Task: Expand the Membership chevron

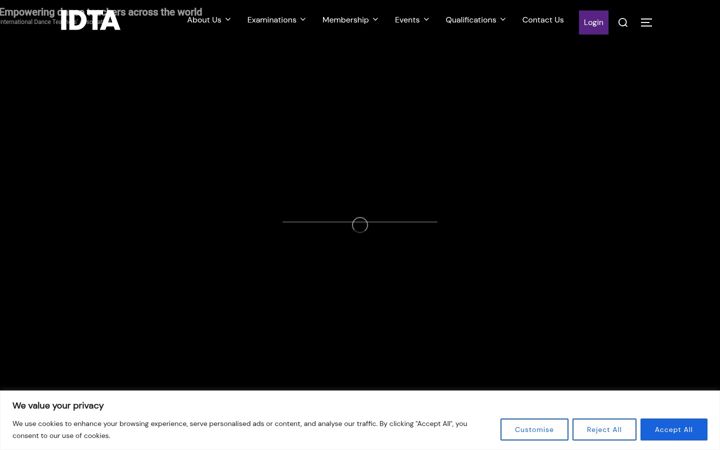Action: tap(375, 19)
